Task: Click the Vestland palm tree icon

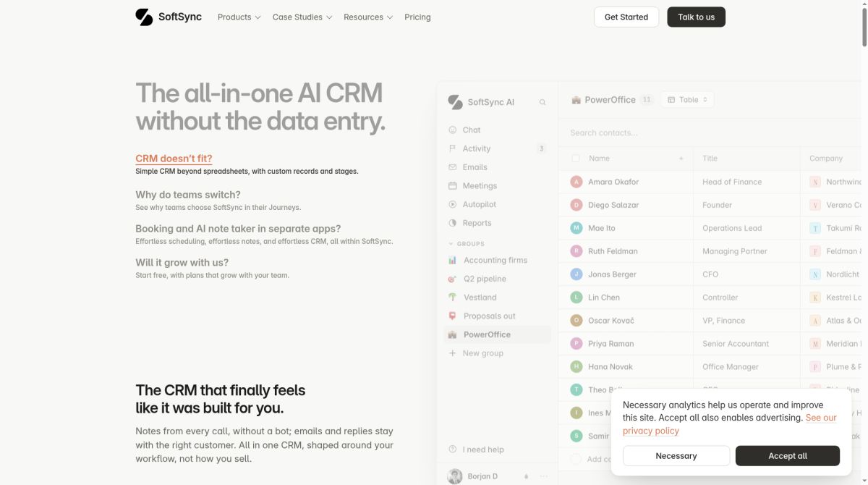Action: [x=453, y=298]
